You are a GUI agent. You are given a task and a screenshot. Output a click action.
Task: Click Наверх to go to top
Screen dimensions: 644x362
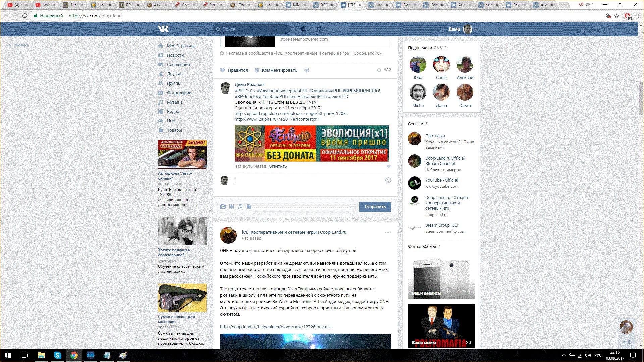pyautogui.click(x=18, y=45)
